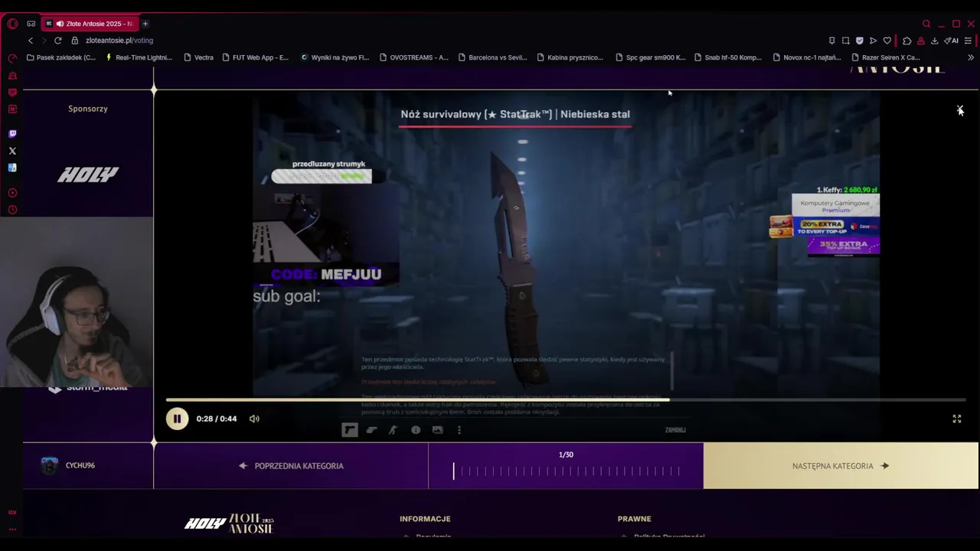Open the player play-arrow toolbar icon
The width and height of the screenshot is (980, 551).
[x=873, y=41]
